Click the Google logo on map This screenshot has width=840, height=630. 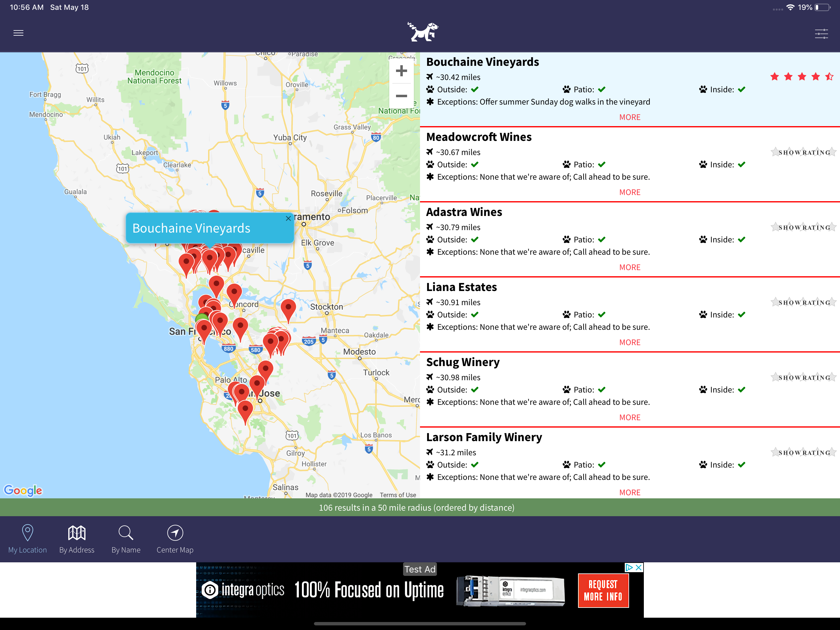click(23, 490)
